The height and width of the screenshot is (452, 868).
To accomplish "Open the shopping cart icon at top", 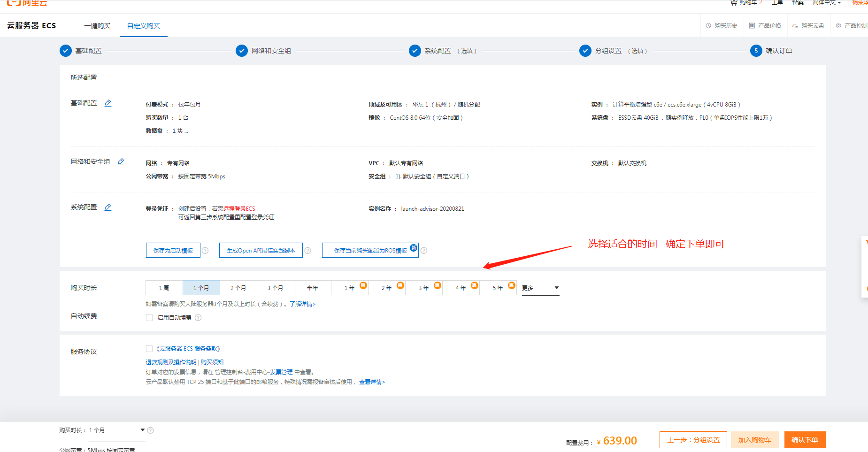I will [x=733, y=2].
